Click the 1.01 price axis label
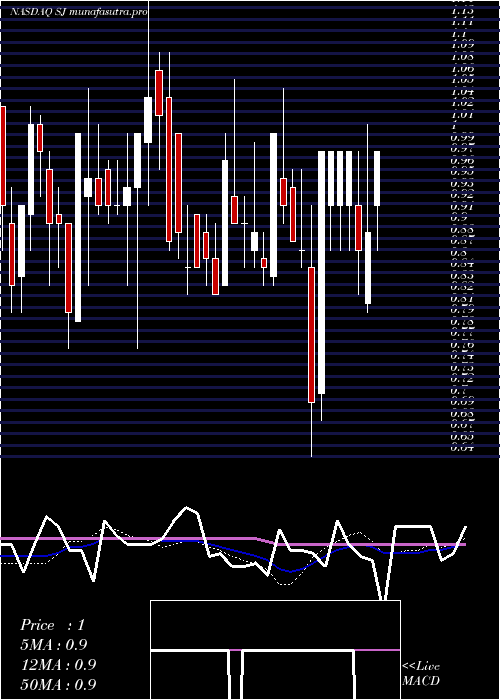 click(x=462, y=114)
